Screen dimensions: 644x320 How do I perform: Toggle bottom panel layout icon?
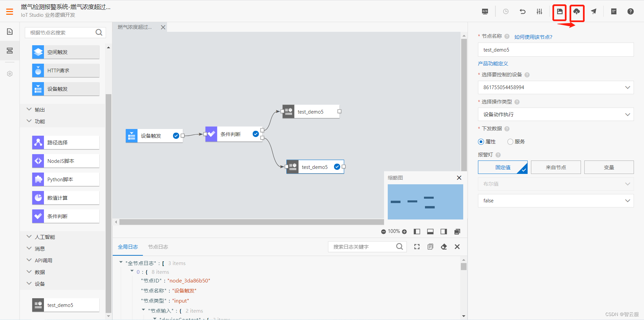coord(430,232)
